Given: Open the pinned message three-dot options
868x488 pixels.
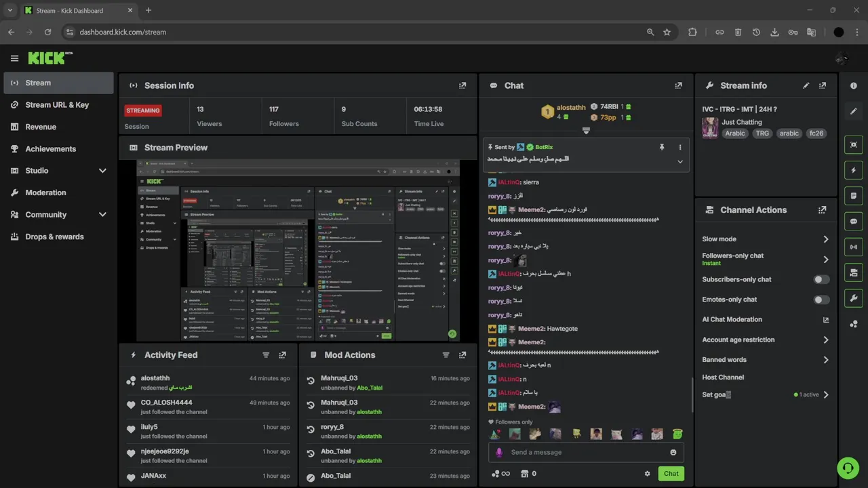Looking at the screenshot, I should 680,147.
